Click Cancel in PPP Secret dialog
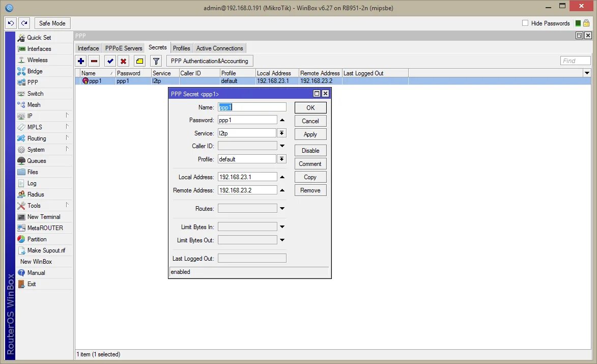The width and height of the screenshot is (597, 364). 310,121
